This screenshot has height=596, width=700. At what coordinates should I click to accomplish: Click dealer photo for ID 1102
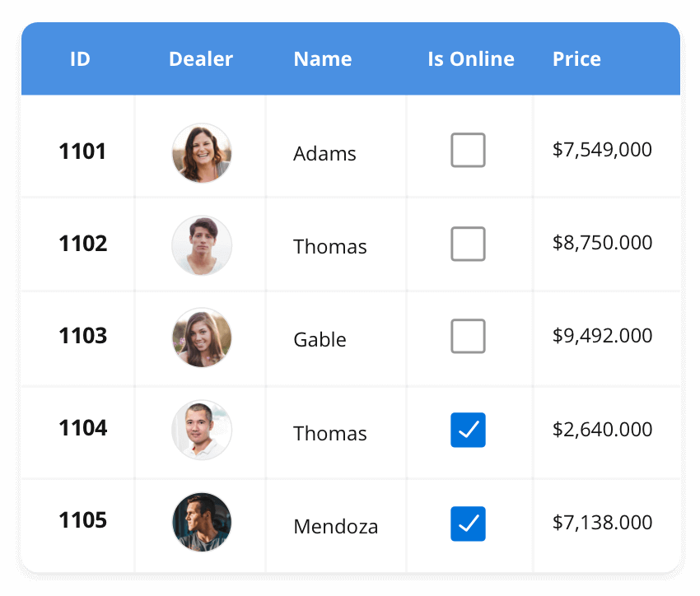click(x=202, y=245)
